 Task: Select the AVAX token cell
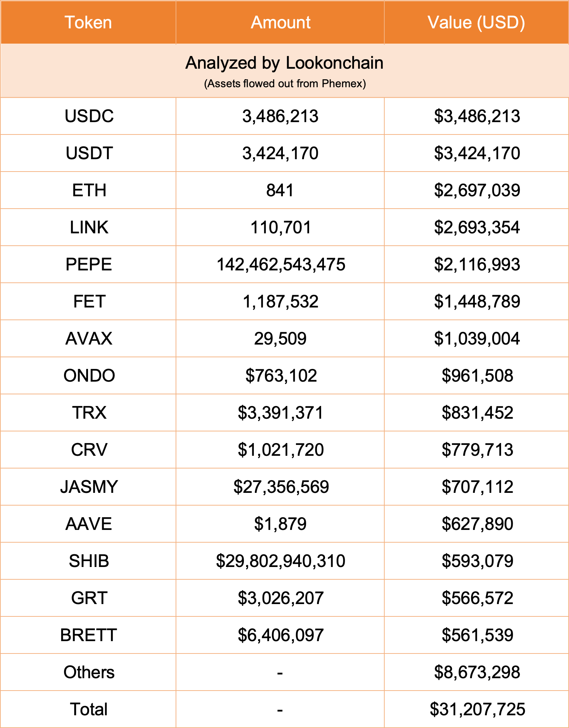pyautogui.click(x=89, y=339)
